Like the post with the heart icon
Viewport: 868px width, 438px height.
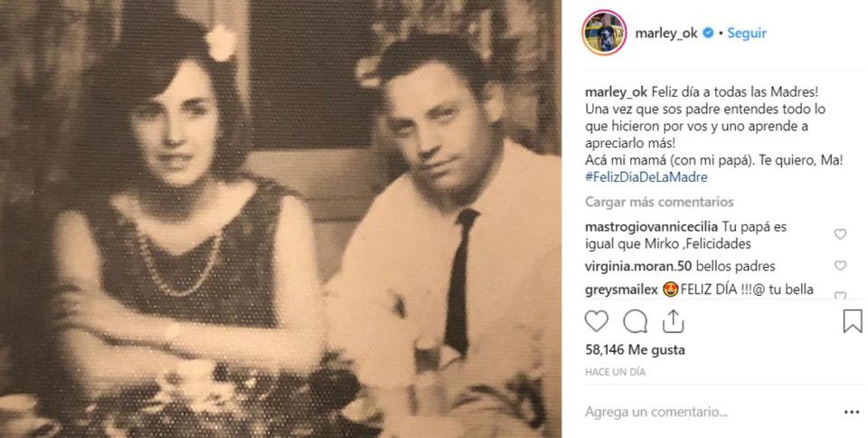click(596, 321)
